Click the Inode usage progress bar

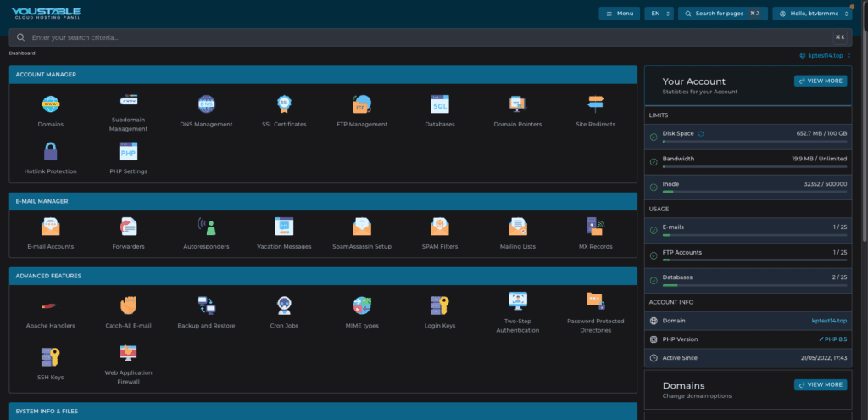pyautogui.click(x=754, y=192)
